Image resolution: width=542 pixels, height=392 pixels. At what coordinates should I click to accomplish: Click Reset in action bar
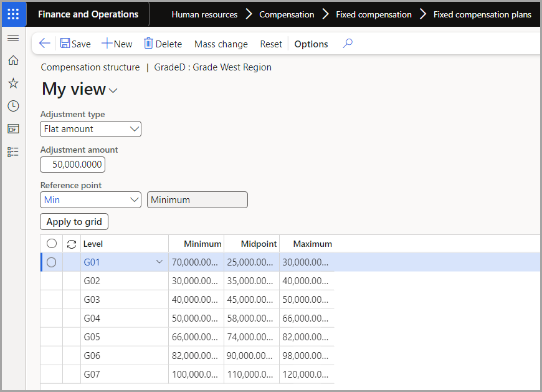point(271,44)
